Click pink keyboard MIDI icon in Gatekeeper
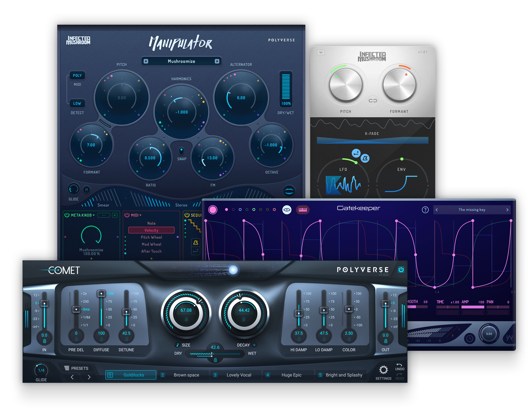The image size is (532, 414). [x=303, y=210]
